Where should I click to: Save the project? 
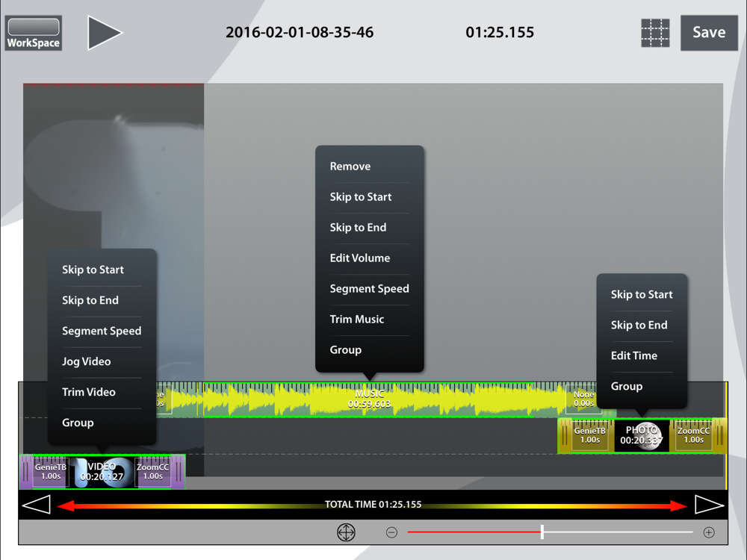[x=709, y=32]
